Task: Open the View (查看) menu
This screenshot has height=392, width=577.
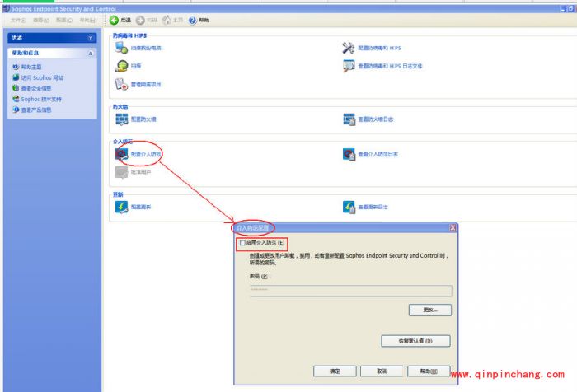Action: point(40,20)
